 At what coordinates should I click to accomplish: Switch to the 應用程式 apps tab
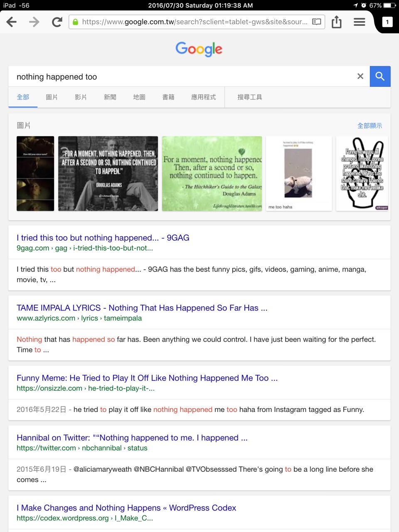click(204, 97)
